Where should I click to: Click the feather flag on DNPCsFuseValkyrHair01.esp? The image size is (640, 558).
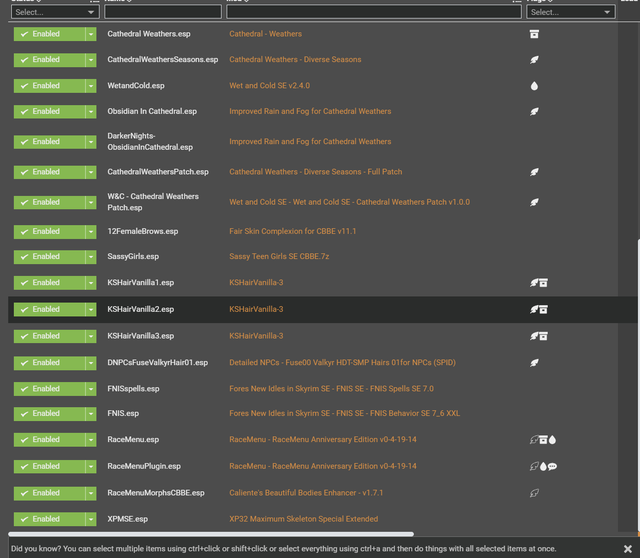tap(534, 362)
